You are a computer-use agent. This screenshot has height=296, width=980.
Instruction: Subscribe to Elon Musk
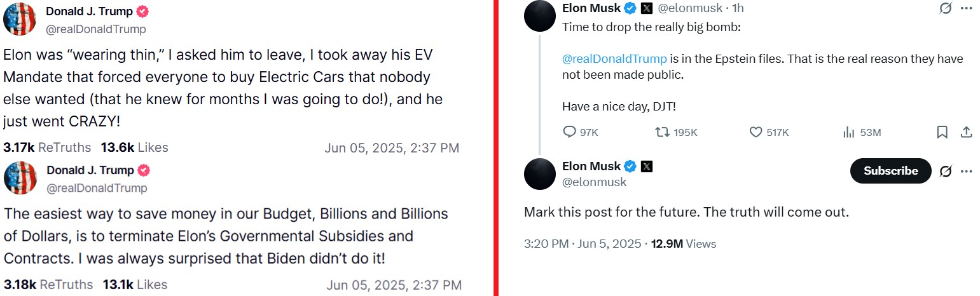(x=890, y=171)
